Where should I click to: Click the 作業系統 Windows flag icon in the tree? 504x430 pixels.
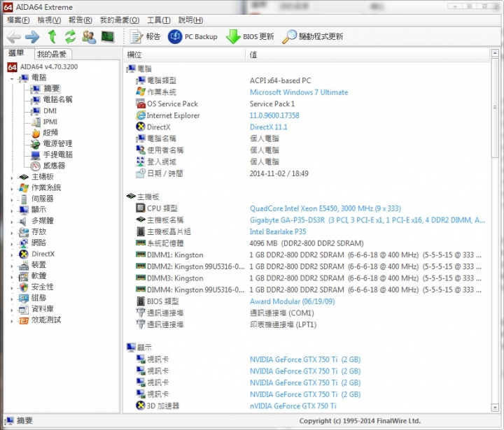point(24,188)
